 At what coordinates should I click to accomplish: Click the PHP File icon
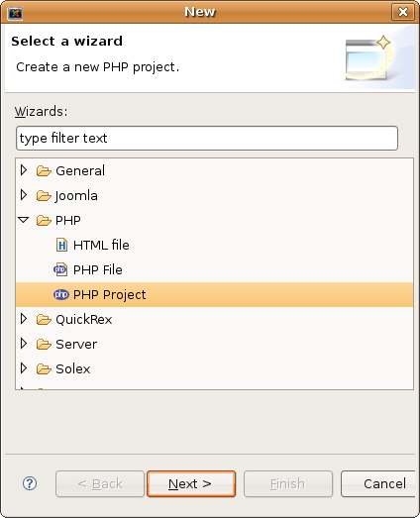pyautogui.click(x=60, y=269)
